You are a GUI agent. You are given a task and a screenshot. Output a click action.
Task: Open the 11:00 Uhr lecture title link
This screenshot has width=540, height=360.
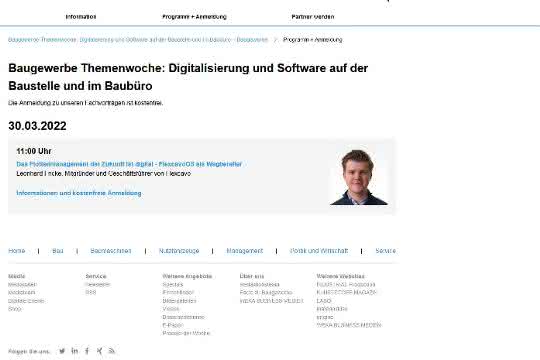click(129, 164)
